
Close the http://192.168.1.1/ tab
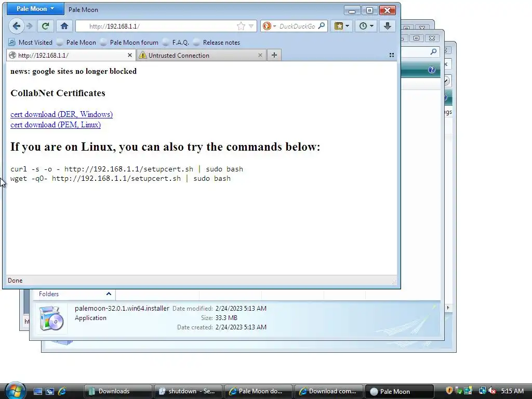[129, 55]
